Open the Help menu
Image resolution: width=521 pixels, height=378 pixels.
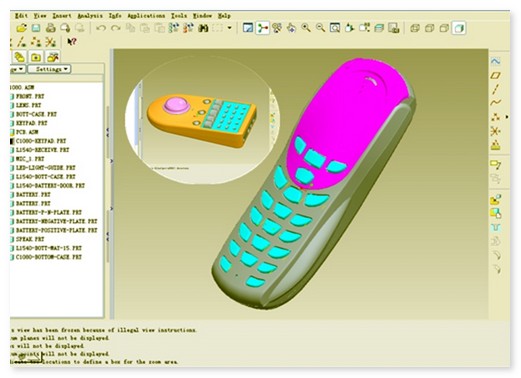tap(224, 16)
